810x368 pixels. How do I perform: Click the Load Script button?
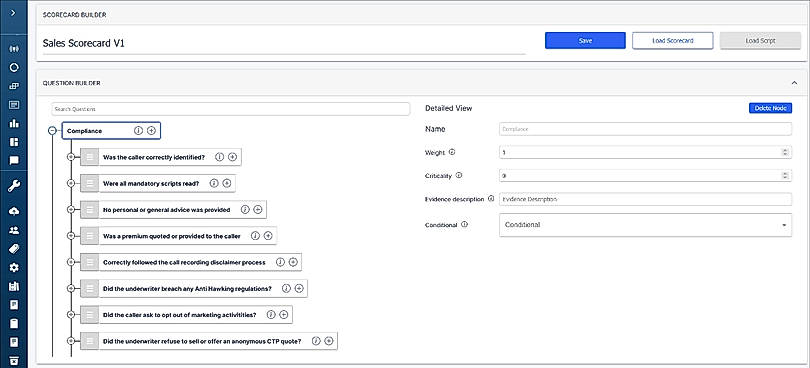pyautogui.click(x=760, y=40)
